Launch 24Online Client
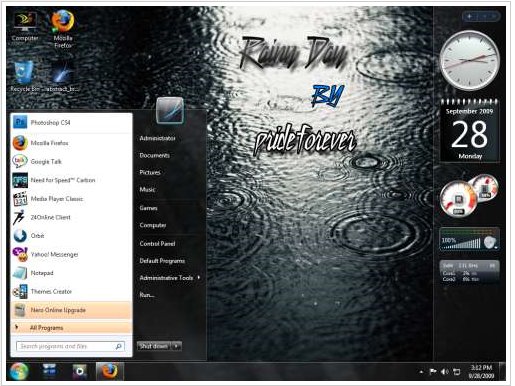 (71, 217)
